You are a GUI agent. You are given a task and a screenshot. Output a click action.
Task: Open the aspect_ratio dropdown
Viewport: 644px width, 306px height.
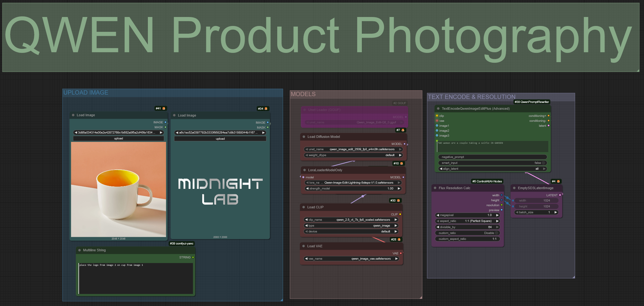pos(468,221)
